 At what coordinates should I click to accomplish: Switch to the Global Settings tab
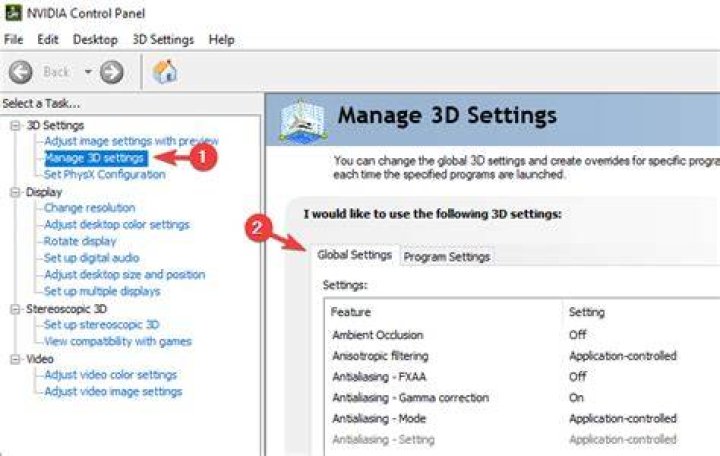pos(354,255)
